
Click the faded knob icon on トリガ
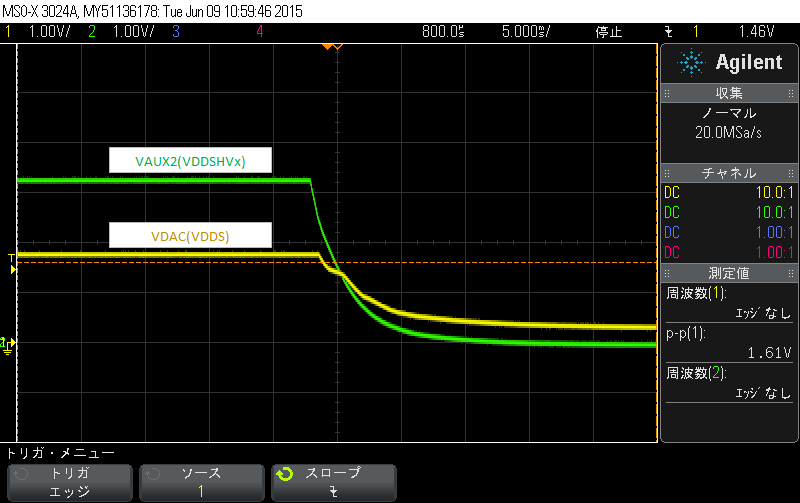[x=21, y=474]
